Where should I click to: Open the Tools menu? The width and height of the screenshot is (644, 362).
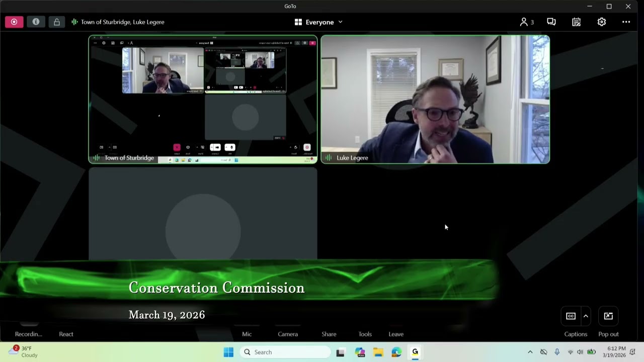365,334
